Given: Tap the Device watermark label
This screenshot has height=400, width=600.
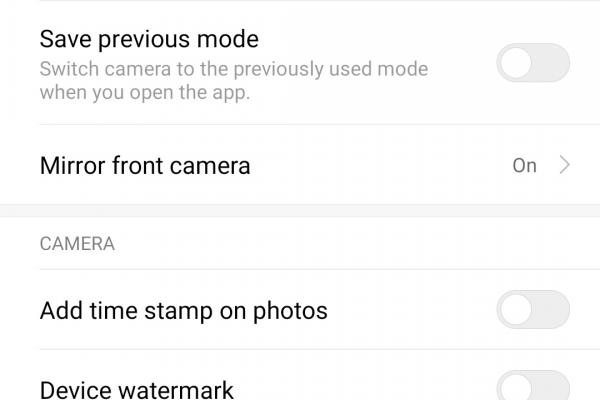Looking at the screenshot, I should tap(137, 389).
